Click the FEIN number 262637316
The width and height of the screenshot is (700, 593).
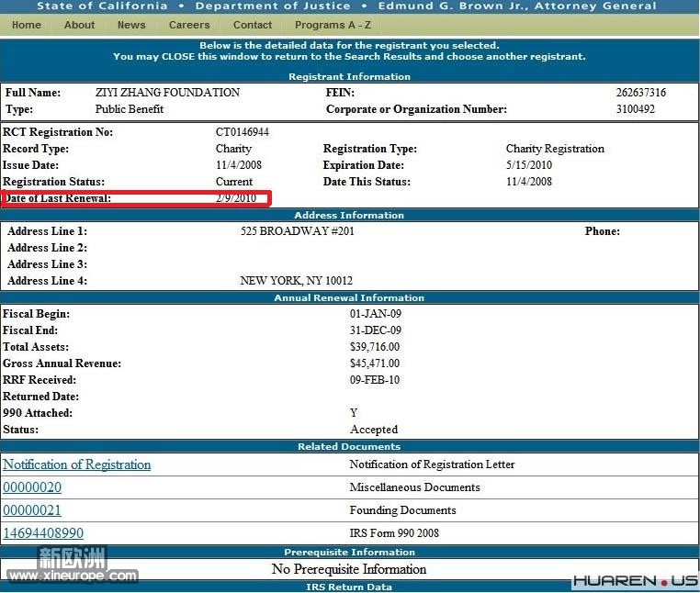click(640, 93)
